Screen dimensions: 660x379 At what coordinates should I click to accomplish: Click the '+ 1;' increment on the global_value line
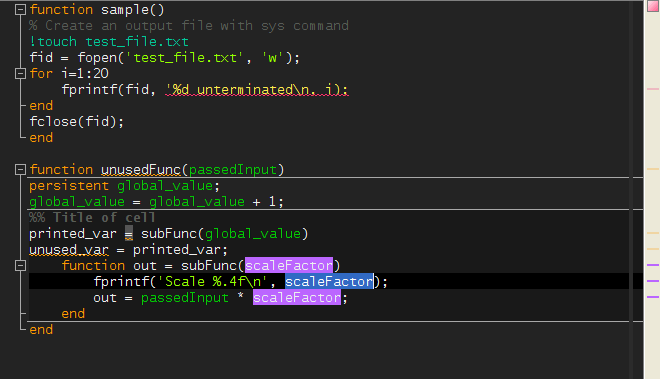(x=268, y=202)
